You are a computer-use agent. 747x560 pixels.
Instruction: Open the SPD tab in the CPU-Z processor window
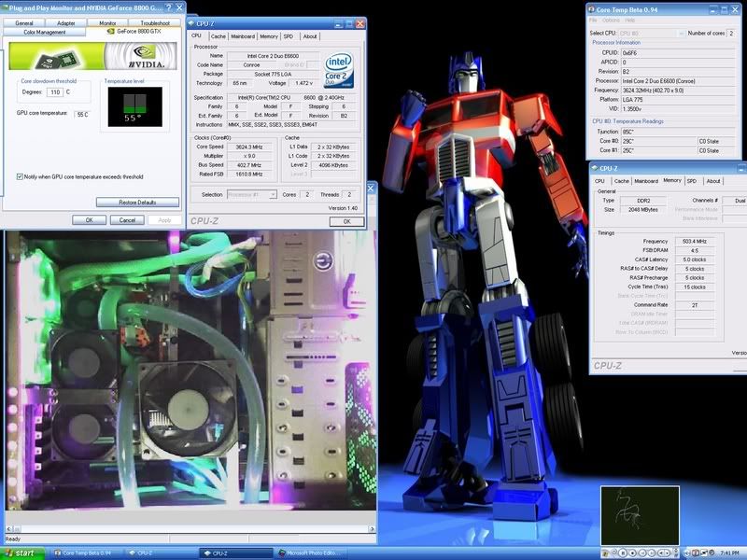[289, 36]
